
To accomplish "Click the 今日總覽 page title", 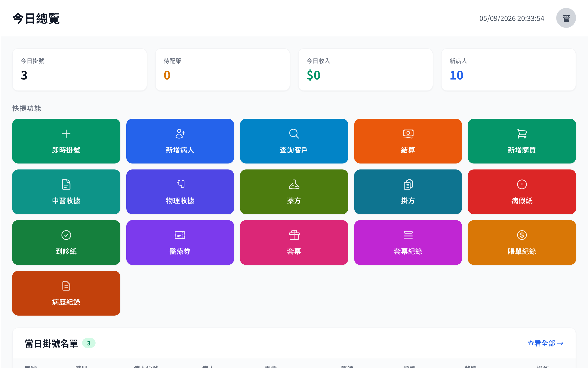I will (x=36, y=18).
